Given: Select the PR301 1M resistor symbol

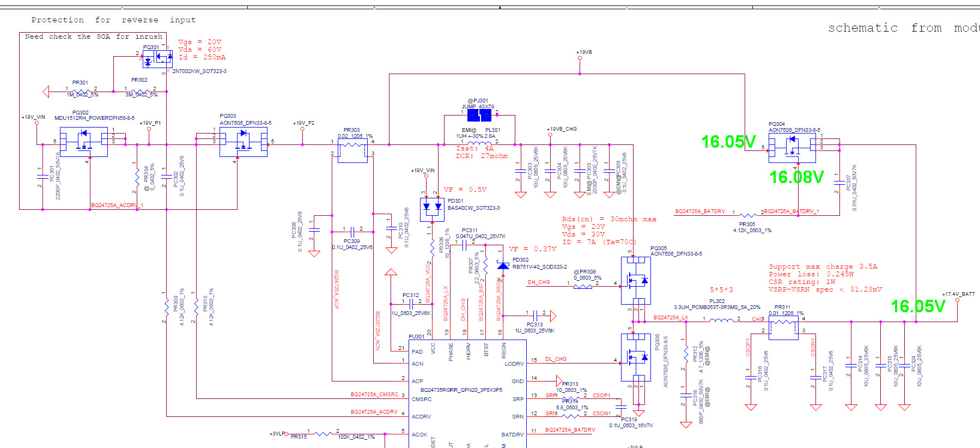Looking at the screenshot, I should coord(82,91).
